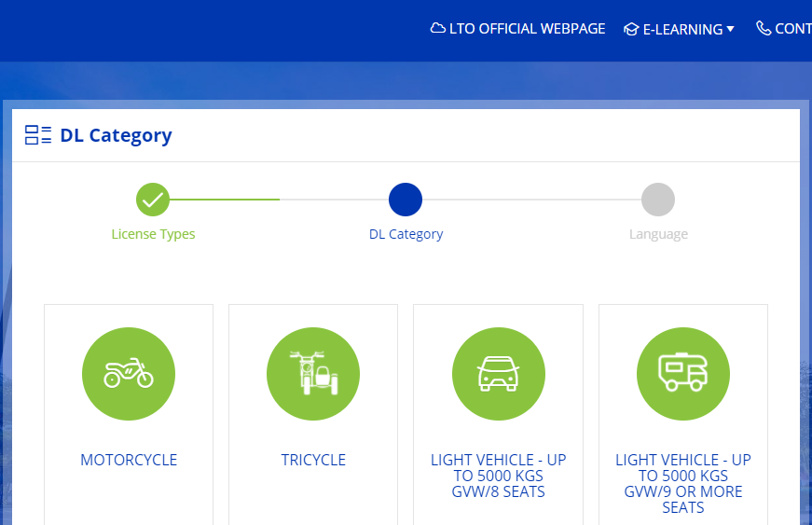This screenshot has height=525, width=812.
Task: Choose the light vehicle car icon
Action: (x=498, y=374)
